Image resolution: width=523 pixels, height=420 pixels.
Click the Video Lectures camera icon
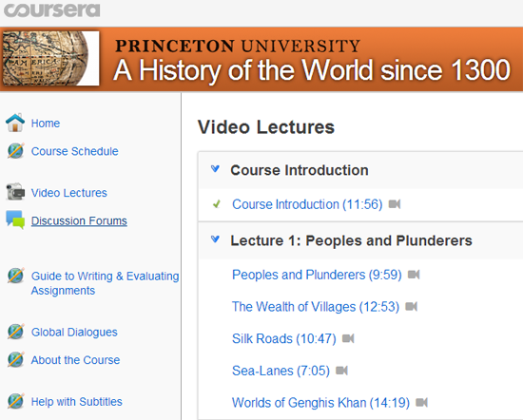tap(15, 192)
